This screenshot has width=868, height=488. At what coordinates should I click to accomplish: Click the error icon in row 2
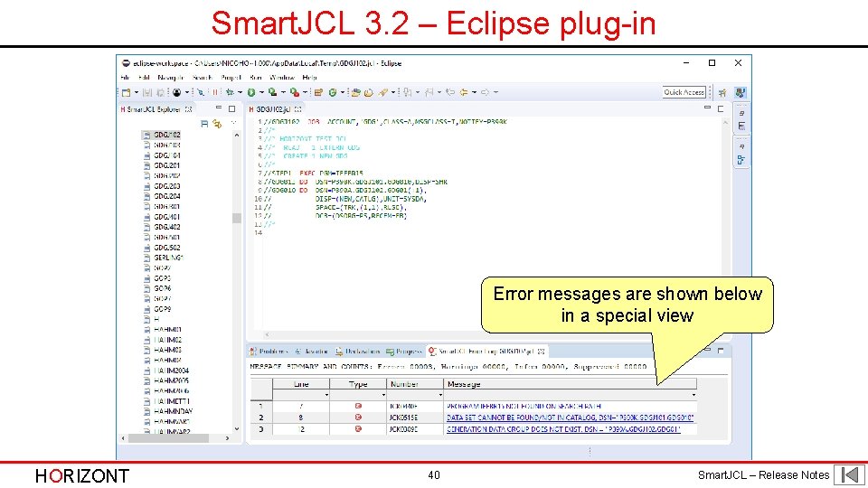click(x=358, y=418)
